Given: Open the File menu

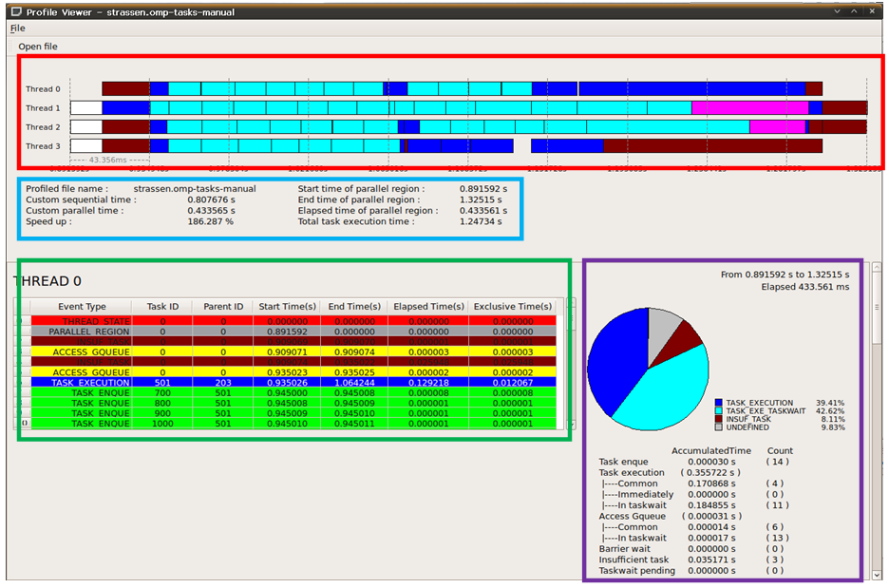Looking at the screenshot, I should pyautogui.click(x=17, y=28).
